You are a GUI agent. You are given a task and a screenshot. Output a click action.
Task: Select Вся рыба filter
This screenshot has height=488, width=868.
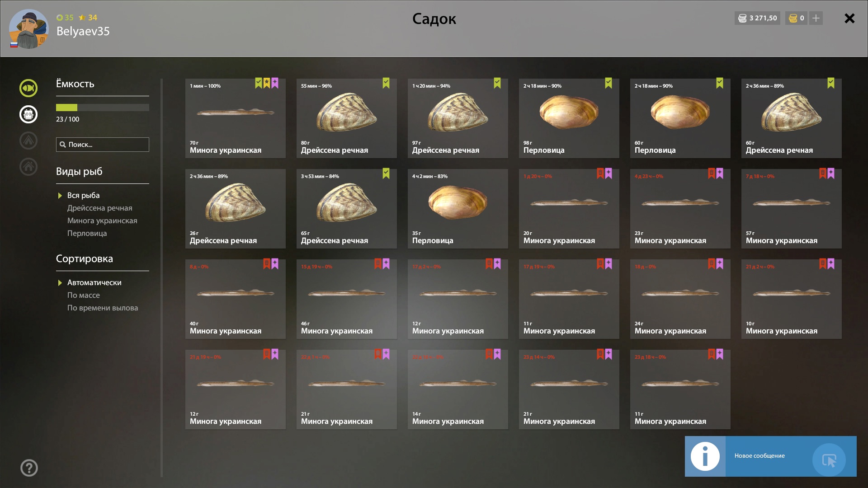coord(83,195)
